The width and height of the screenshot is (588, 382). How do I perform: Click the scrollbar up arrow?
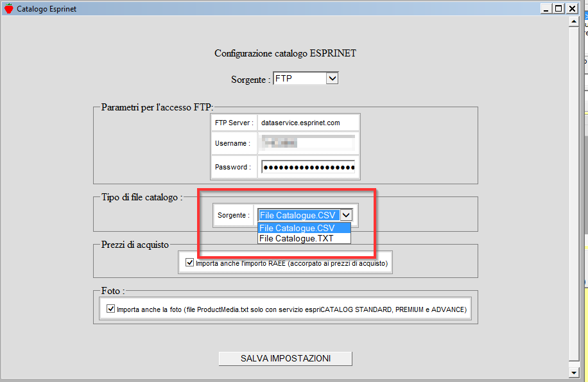(574, 22)
